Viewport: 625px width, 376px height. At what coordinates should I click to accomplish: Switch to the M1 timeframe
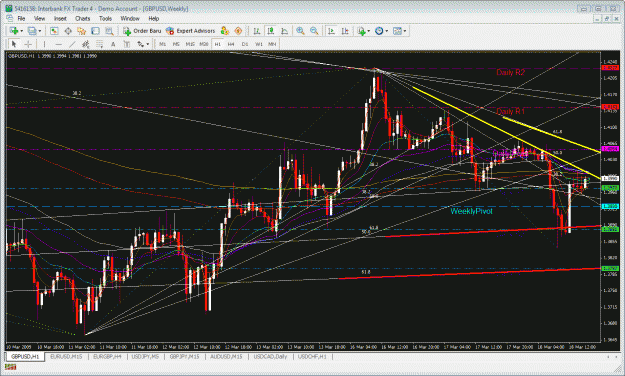[162, 44]
